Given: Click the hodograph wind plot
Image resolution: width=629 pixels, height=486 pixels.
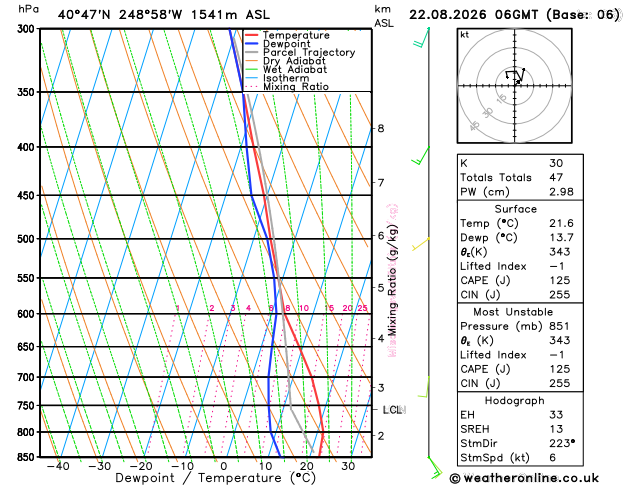Looking at the screenshot, I should click(x=515, y=85).
